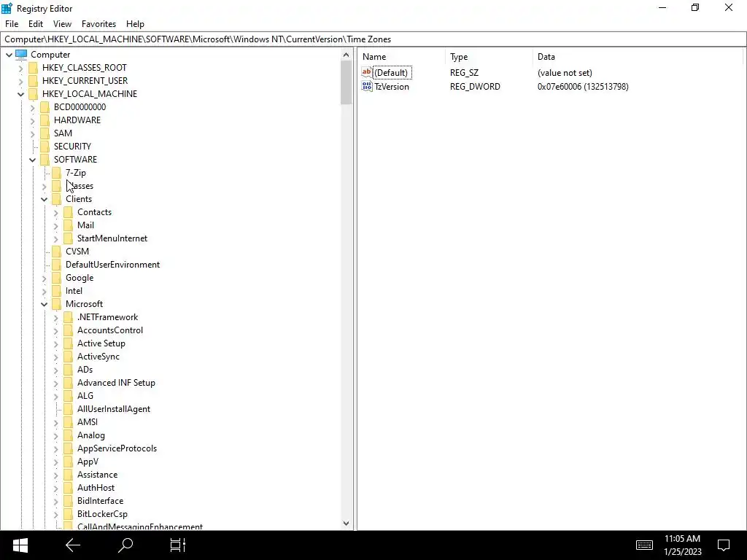Viewport: 747px width, 560px height.
Task: Expand the HARDWARE key
Action: click(32, 120)
